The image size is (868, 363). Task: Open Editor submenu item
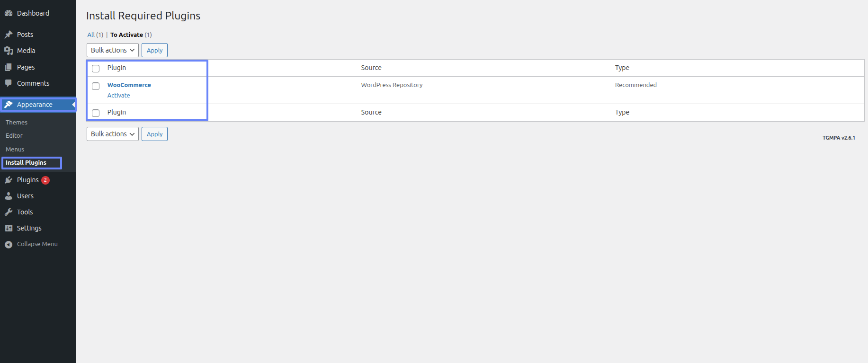click(14, 136)
